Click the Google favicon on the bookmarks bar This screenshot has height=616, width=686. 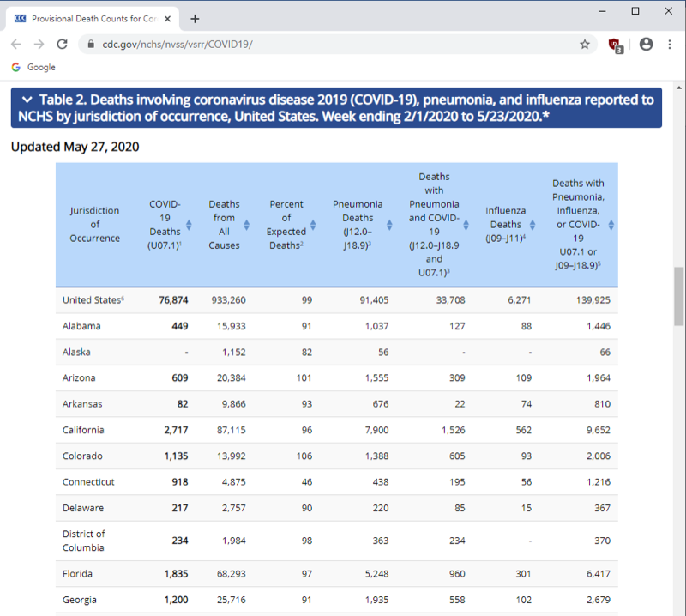click(15, 67)
